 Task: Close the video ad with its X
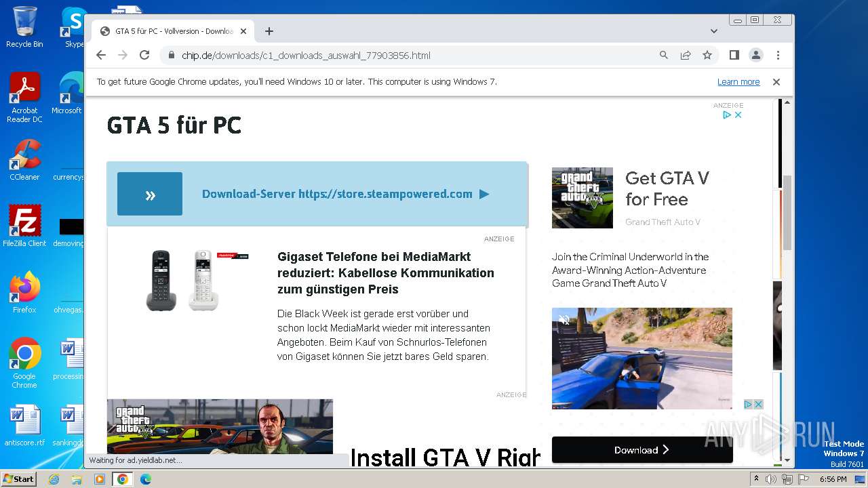coord(758,404)
